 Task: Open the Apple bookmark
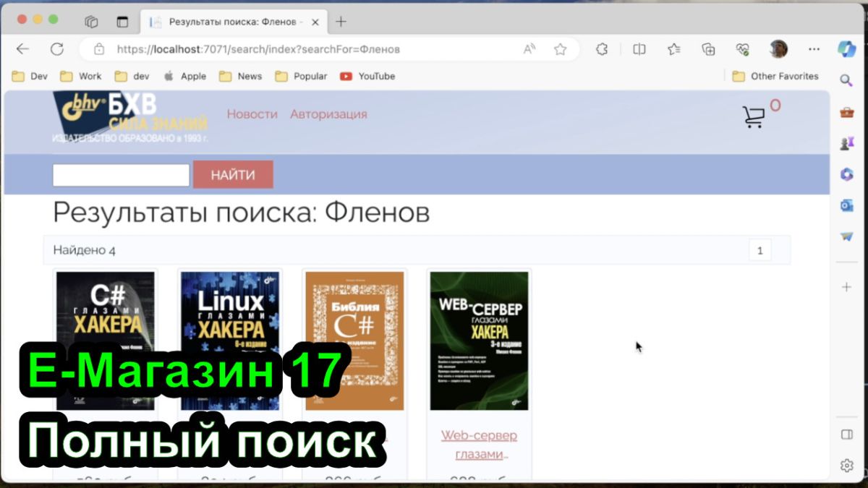(x=185, y=76)
